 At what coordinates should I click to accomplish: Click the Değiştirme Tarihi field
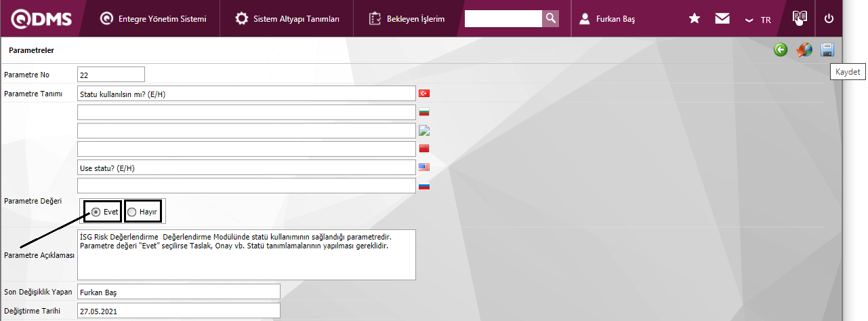click(x=178, y=311)
